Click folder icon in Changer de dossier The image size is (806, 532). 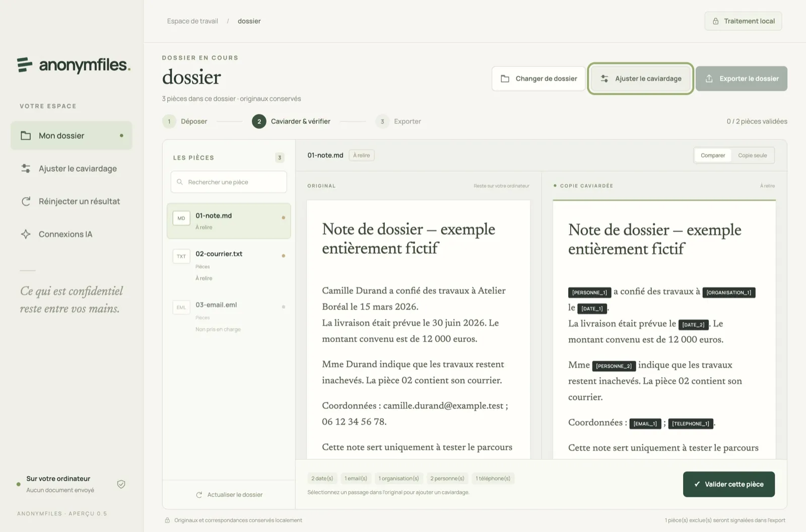pyautogui.click(x=505, y=79)
